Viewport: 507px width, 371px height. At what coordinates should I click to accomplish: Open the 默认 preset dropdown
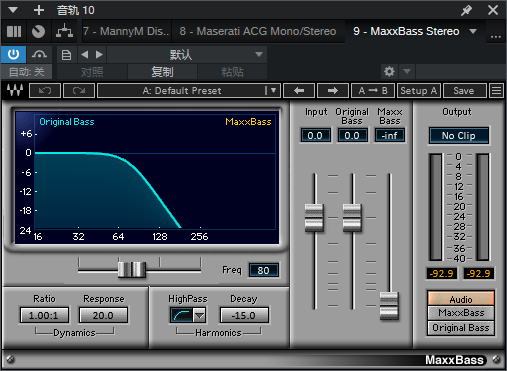click(187, 54)
